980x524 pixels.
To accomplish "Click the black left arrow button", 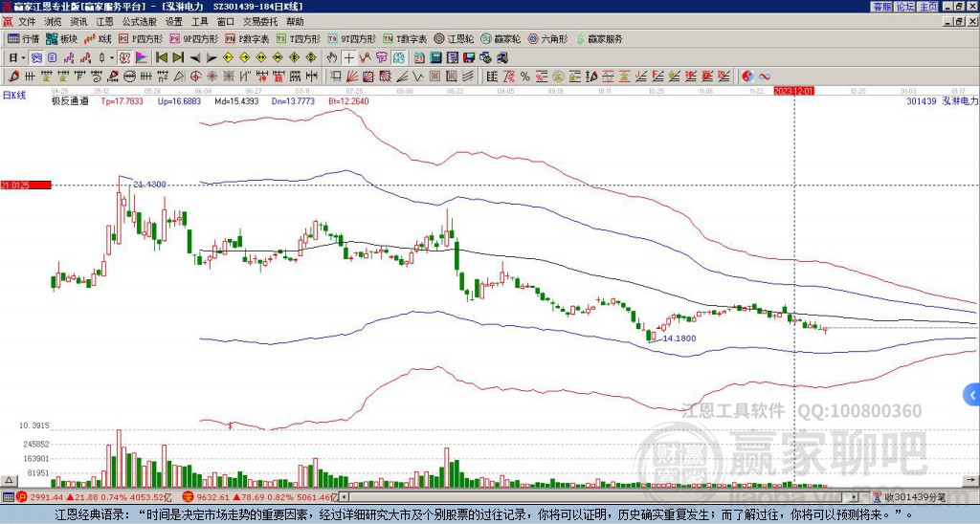I will (195, 58).
